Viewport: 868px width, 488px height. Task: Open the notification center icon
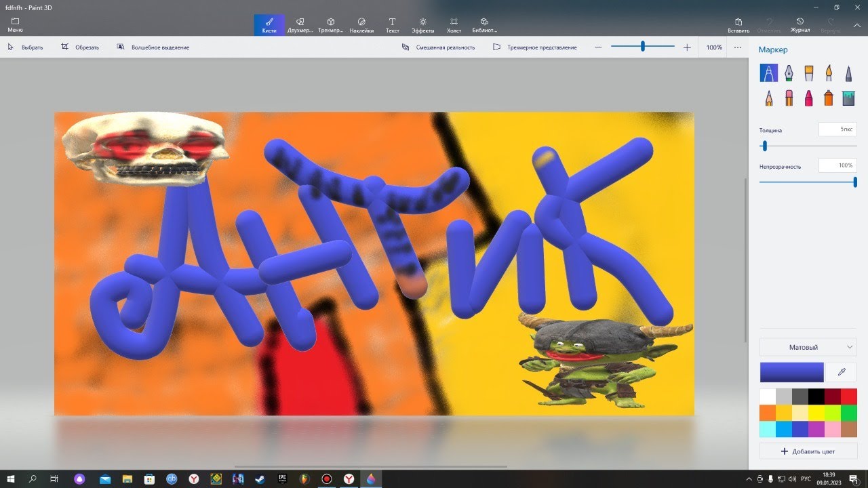coord(853,479)
